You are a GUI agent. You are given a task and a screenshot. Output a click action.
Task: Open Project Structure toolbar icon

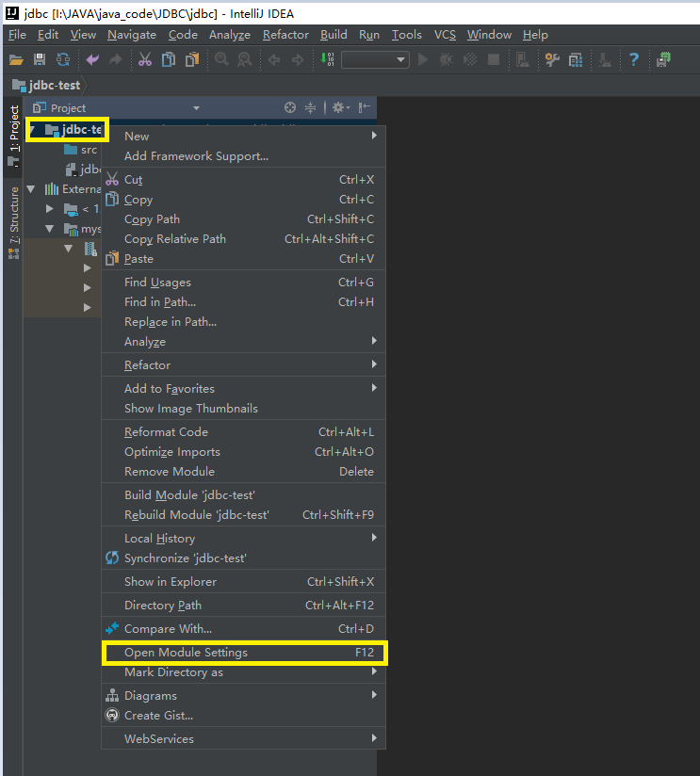point(576,60)
